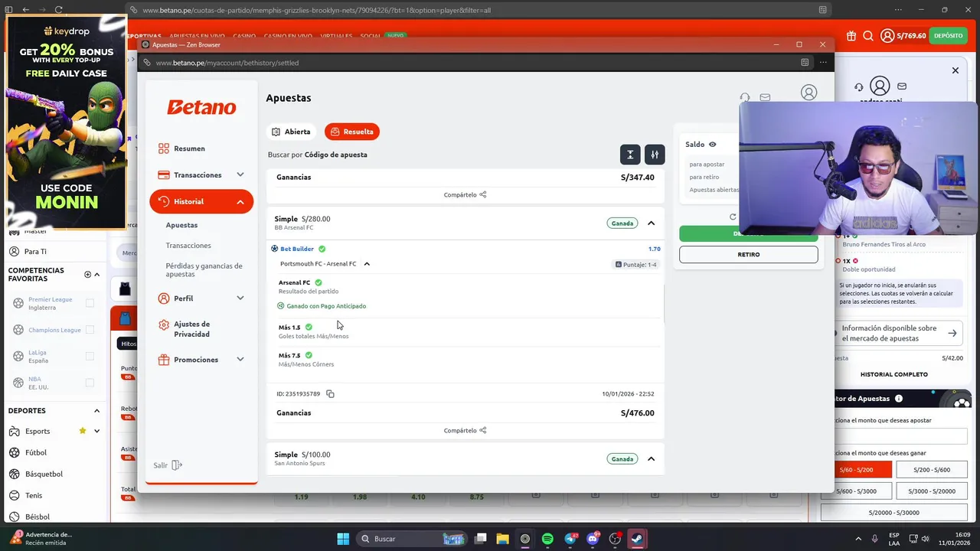Toggle the Saldo visibility eye icon
The height and width of the screenshot is (551, 980).
(x=712, y=145)
